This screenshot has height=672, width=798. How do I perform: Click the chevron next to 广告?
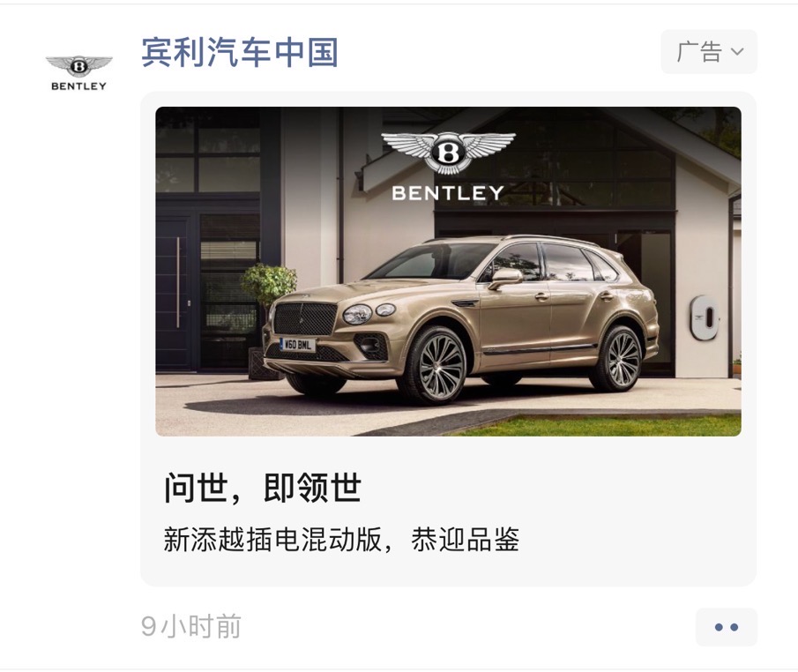pos(737,51)
